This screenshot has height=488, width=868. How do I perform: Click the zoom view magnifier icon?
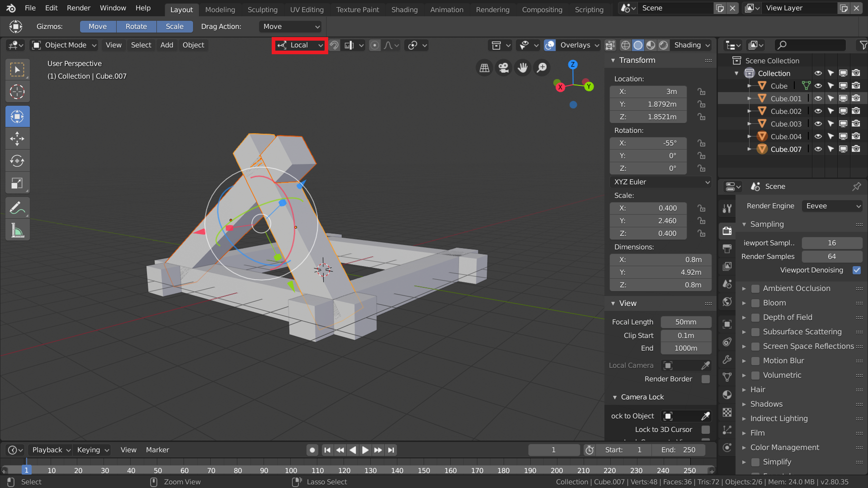542,68
